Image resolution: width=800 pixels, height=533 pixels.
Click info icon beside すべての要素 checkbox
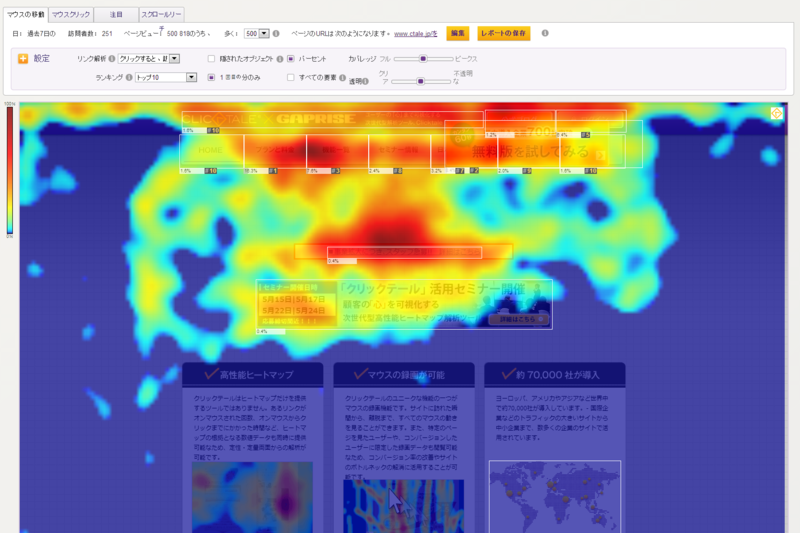342,78
